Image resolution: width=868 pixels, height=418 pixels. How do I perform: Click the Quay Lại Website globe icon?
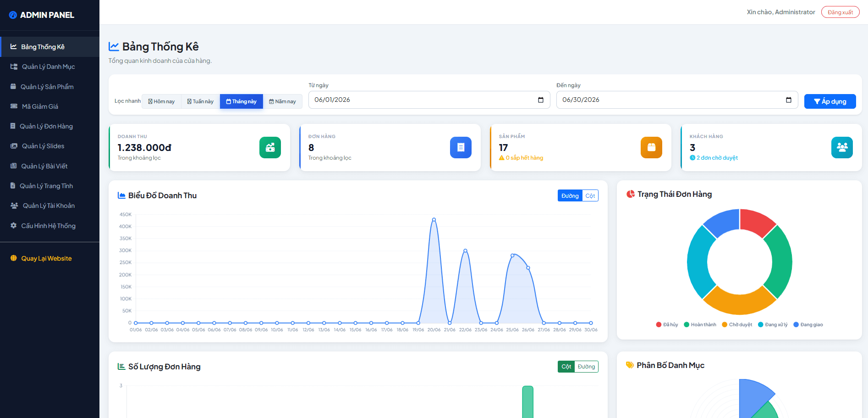pyautogui.click(x=14, y=258)
